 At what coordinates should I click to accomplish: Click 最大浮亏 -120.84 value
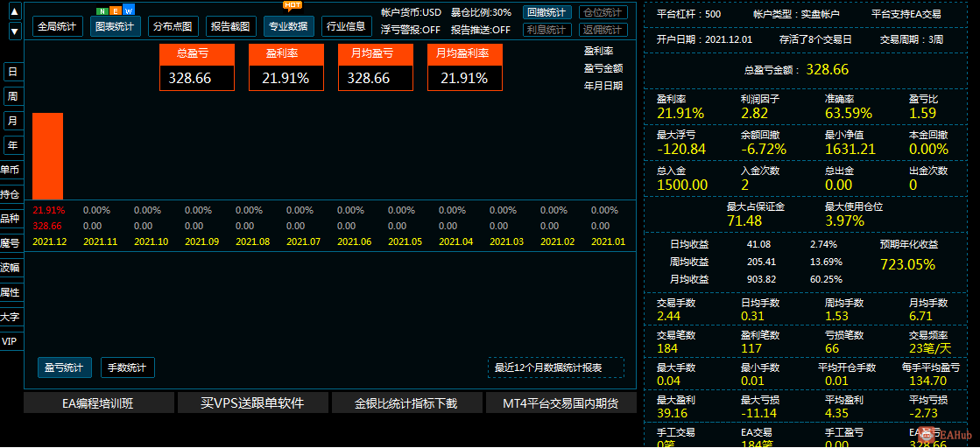(681, 149)
